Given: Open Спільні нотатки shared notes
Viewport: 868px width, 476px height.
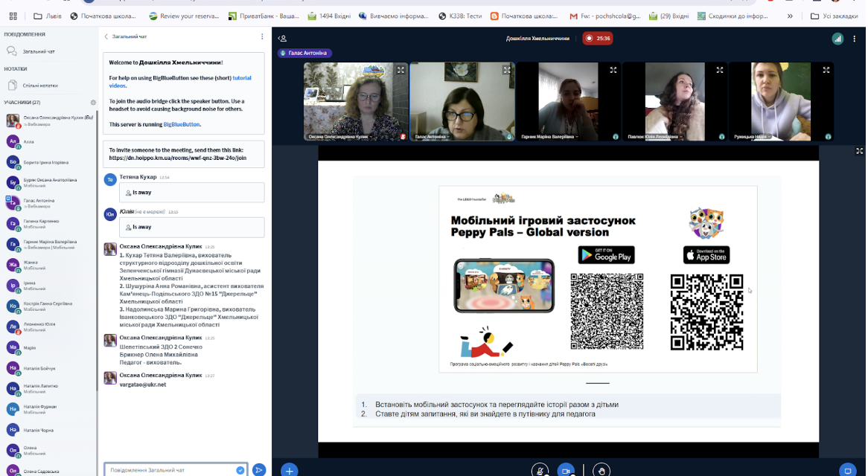Looking at the screenshot, I should (x=40, y=85).
